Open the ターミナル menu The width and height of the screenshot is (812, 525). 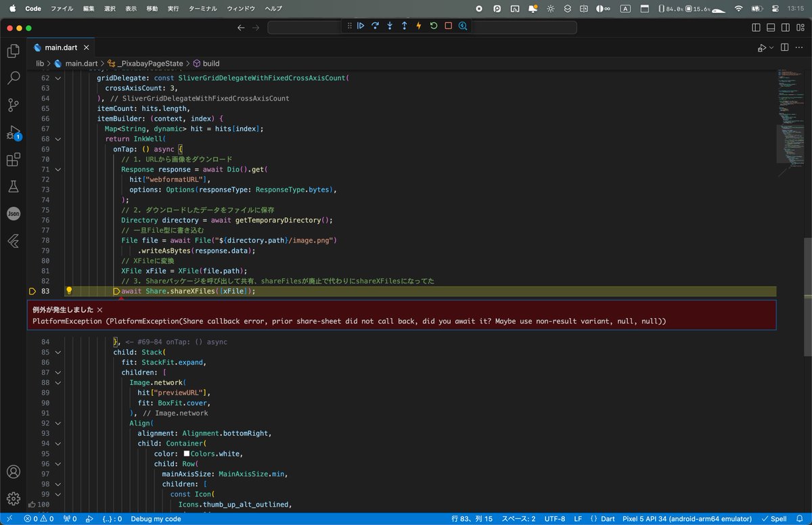tap(204, 8)
